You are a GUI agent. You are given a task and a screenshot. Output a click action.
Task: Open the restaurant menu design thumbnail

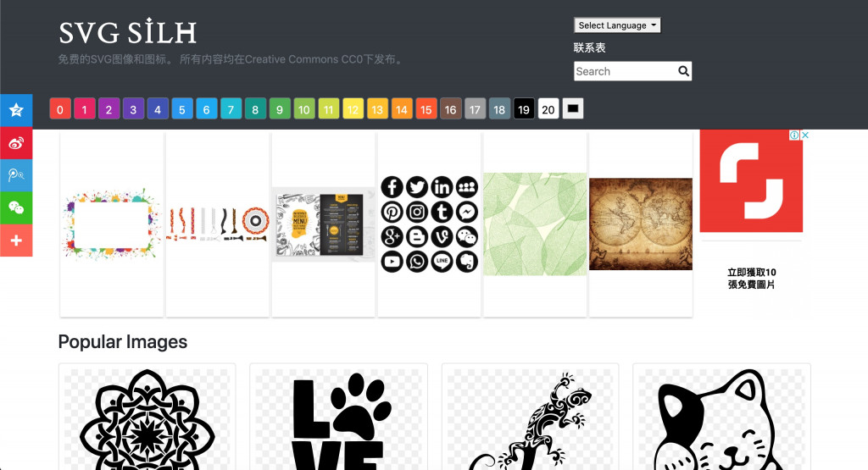point(323,224)
